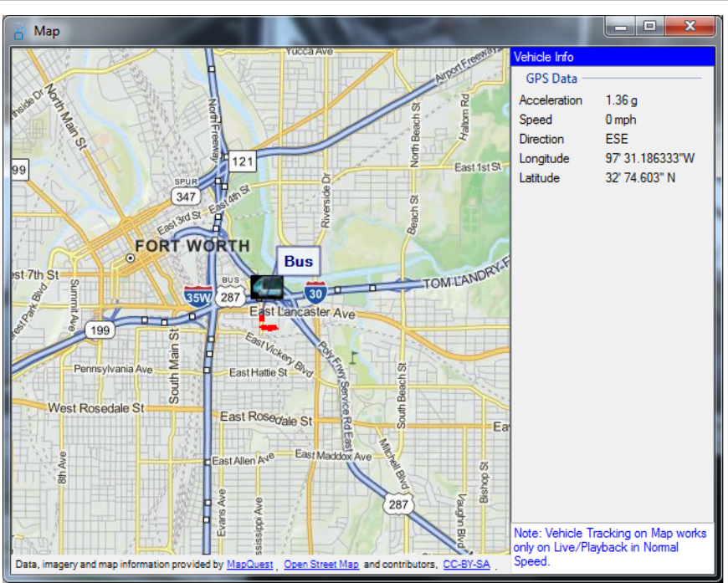Click the Pennsylvania Ave street label

(x=113, y=369)
